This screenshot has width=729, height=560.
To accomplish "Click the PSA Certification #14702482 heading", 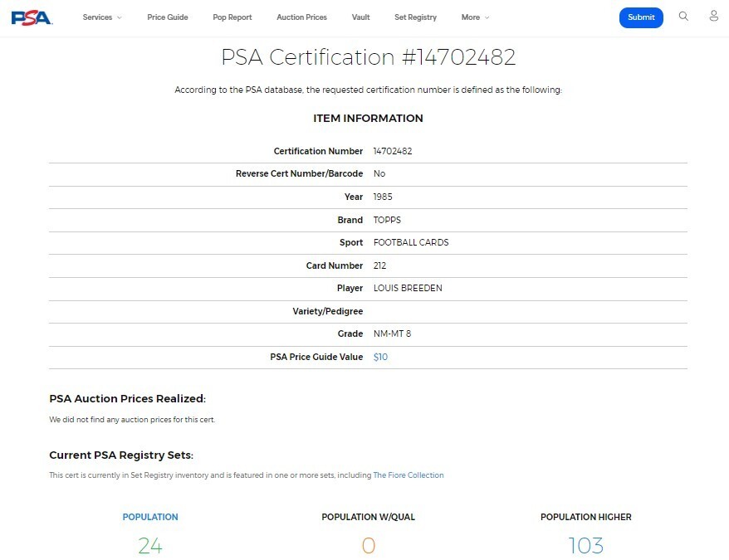I will pyautogui.click(x=368, y=57).
